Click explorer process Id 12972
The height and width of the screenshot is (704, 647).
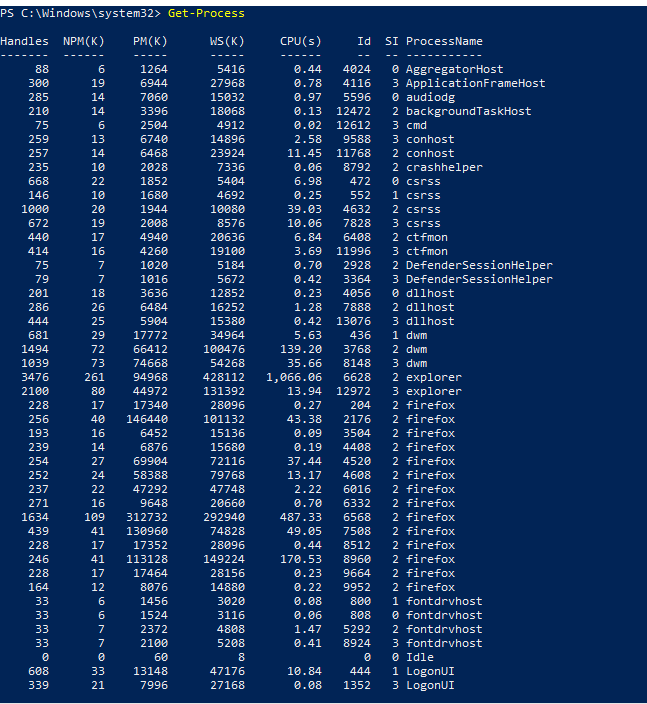[x=353, y=391]
